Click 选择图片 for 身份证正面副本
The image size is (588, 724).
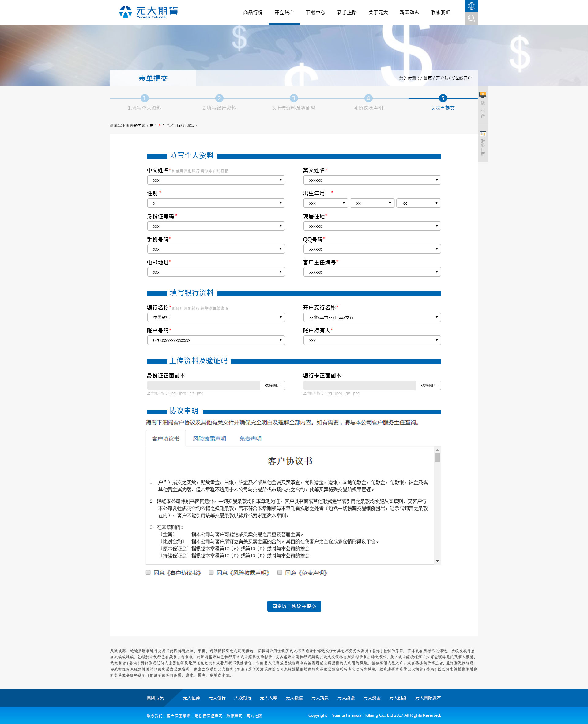[x=272, y=385]
